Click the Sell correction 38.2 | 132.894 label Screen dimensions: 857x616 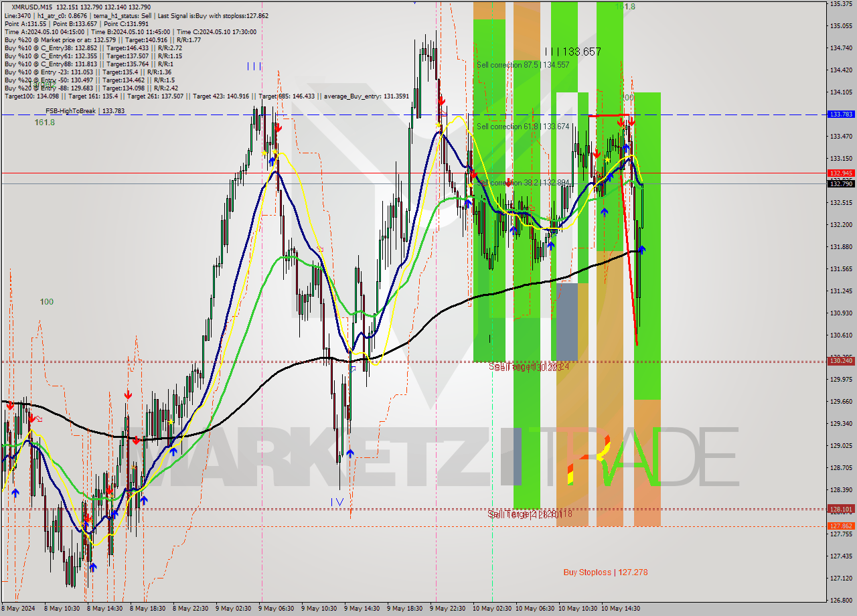click(x=523, y=183)
